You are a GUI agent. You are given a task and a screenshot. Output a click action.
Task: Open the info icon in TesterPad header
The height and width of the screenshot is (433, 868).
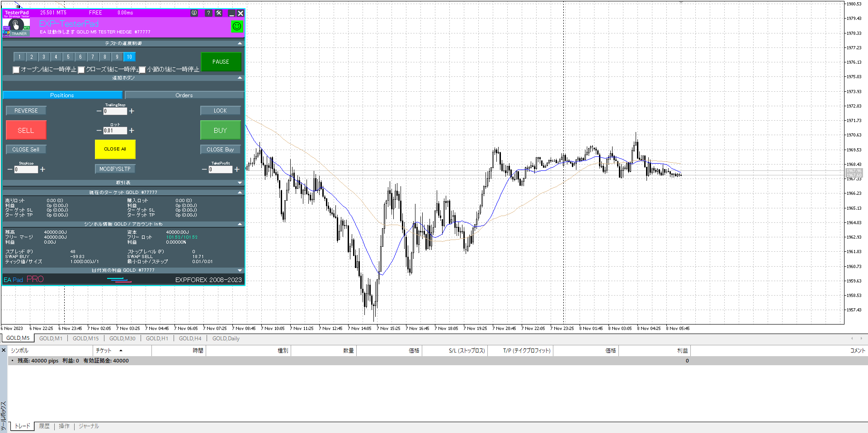(x=194, y=13)
